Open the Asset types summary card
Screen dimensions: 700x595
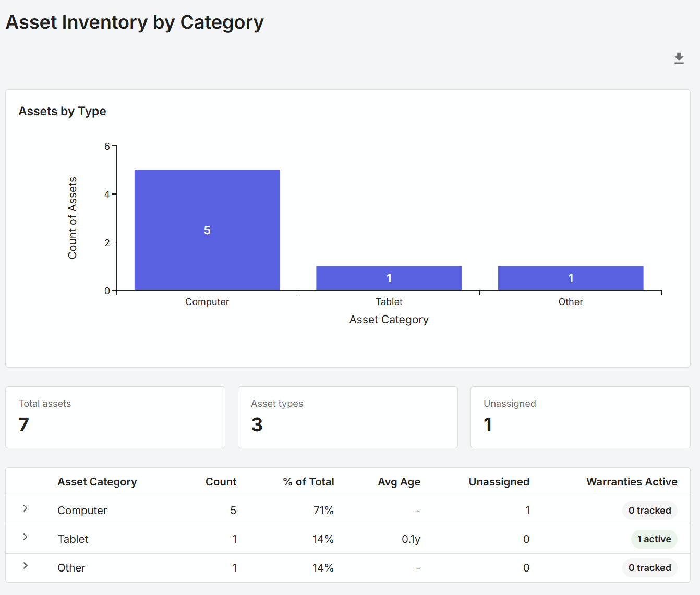(x=347, y=417)
